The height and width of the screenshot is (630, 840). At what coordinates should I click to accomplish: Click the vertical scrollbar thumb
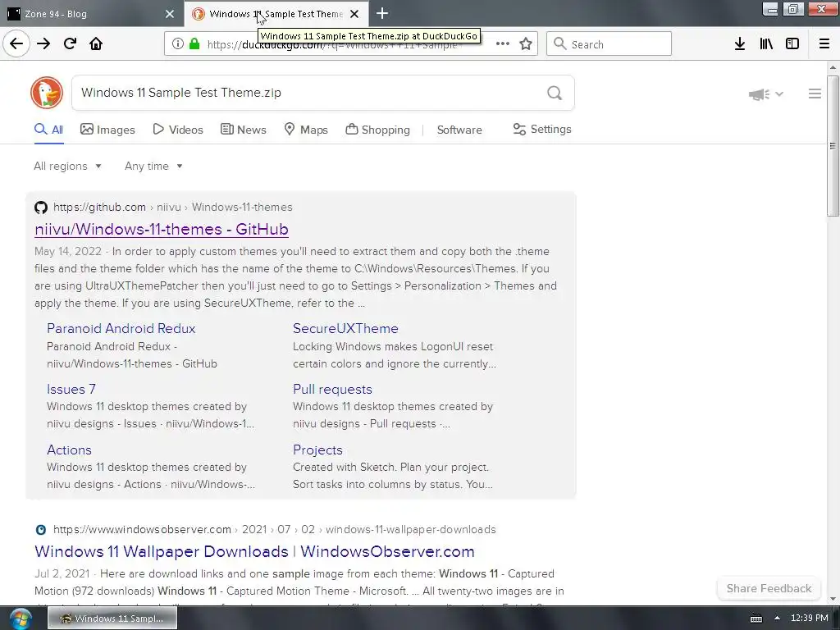click(x=833, y=146)
